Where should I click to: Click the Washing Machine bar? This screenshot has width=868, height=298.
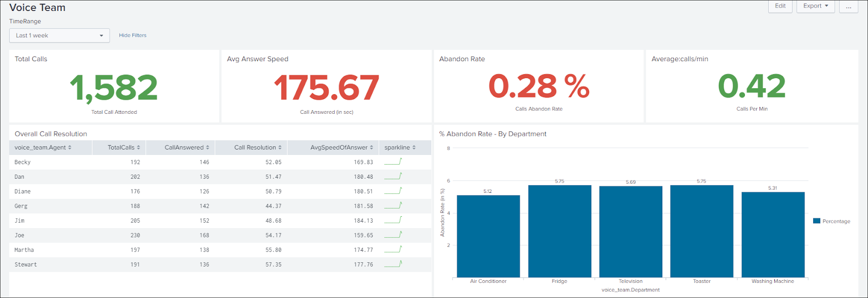click(773, 235)
